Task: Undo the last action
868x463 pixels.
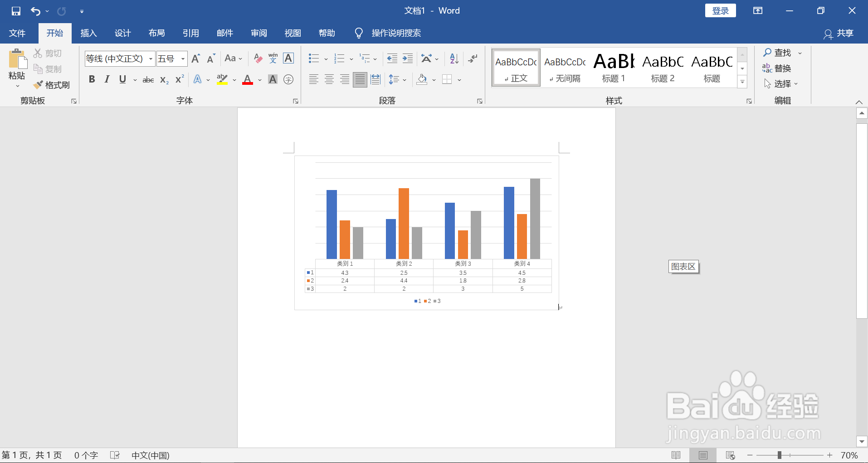Action: point(35,11)
